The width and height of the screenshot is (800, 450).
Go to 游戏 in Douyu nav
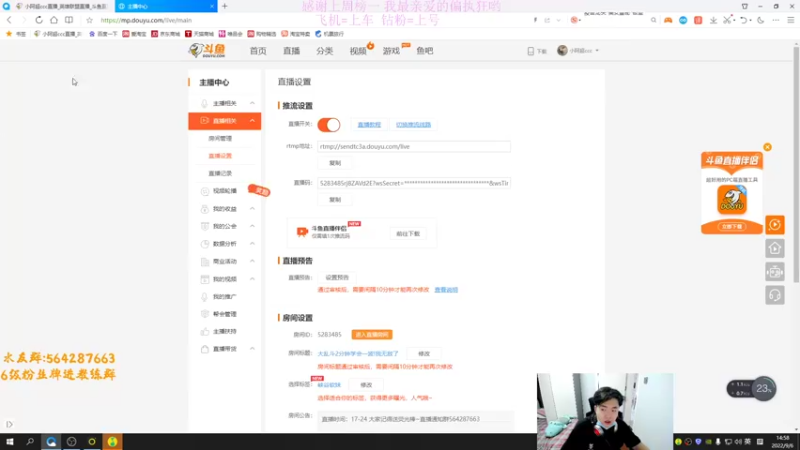[391, 51]
